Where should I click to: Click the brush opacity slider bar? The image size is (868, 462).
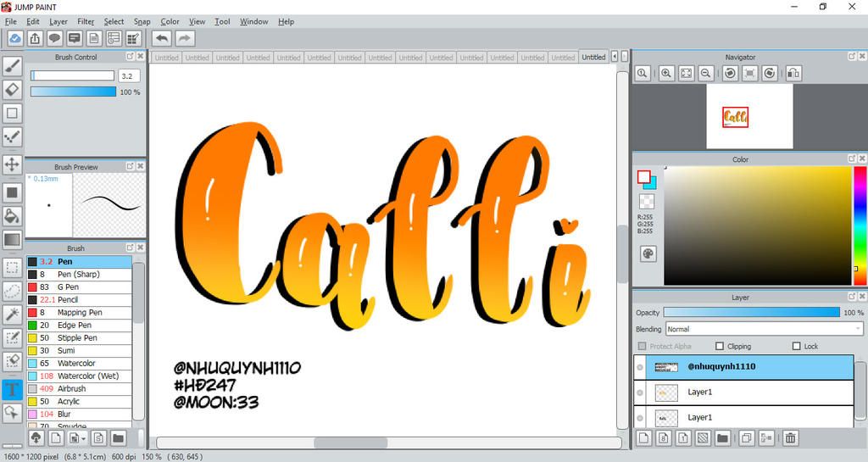[73, 92]
